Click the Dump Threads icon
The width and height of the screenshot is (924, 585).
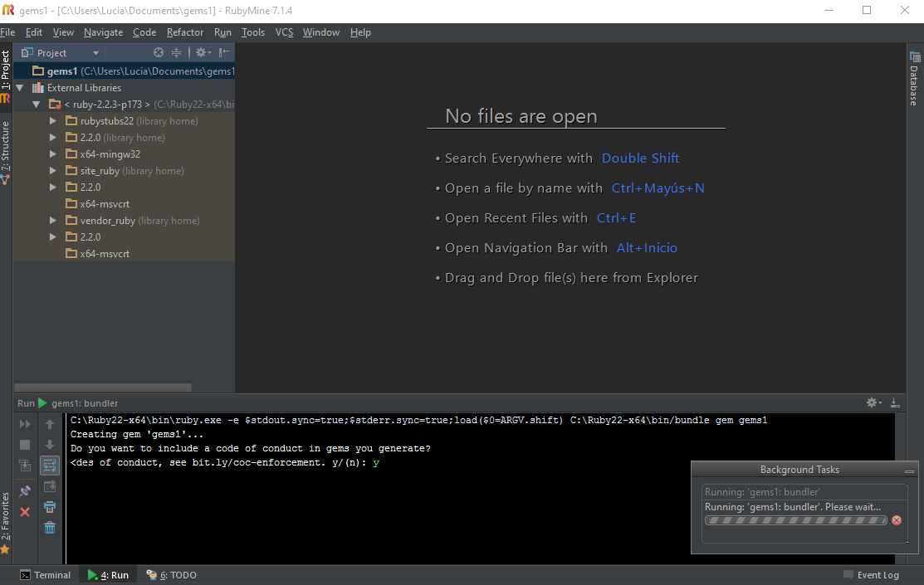pyautogui.click(x=25, y=466)
